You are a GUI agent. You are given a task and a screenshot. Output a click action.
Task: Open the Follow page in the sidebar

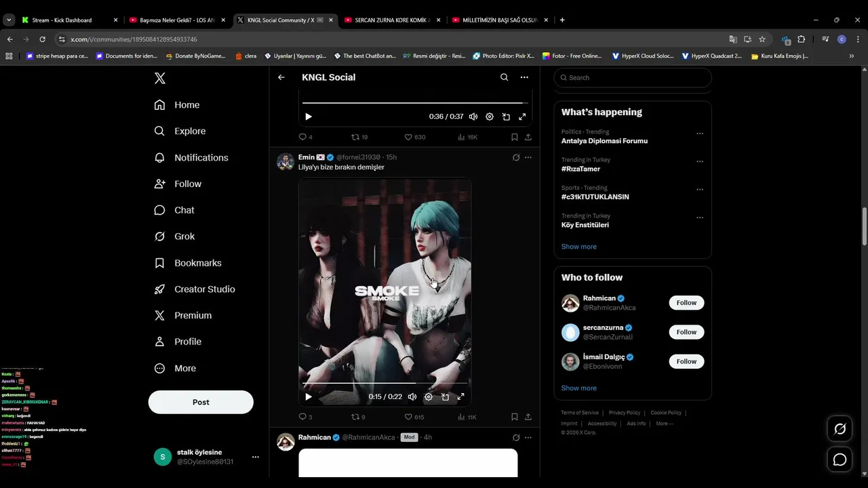point(178,184)
